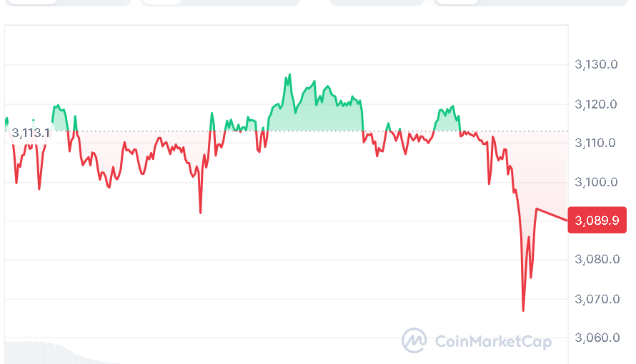Image resolution: width=636 pixels, height=364 pixels.
Task: Select the 3,120.0 price axis label
Action: 596,104
